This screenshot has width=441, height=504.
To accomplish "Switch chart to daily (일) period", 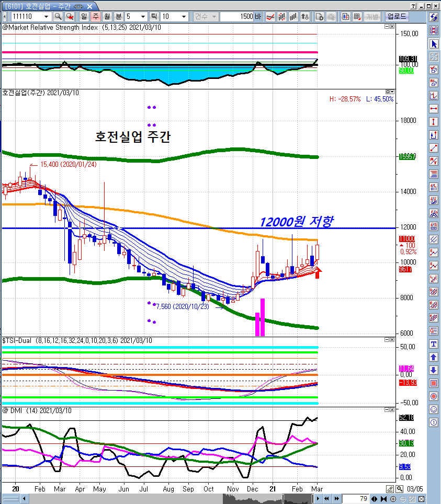I will coord(84,16).
